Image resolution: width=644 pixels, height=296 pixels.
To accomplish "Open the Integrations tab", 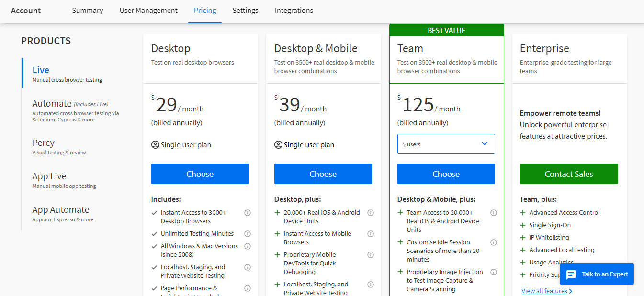I will pos(294,11).
